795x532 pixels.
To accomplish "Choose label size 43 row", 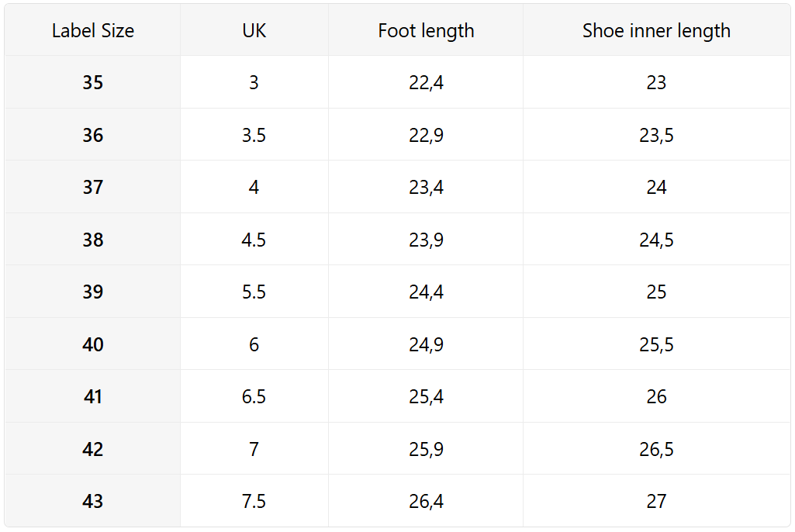I will pos(93,501).
